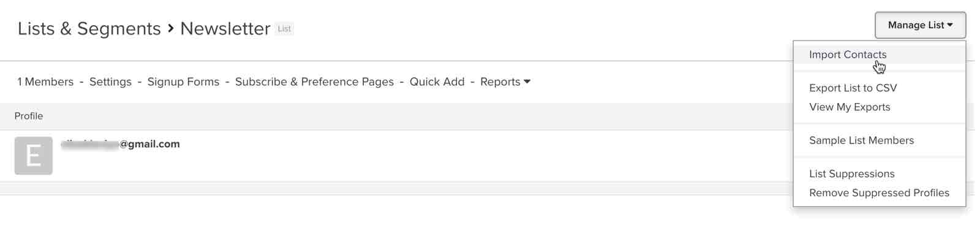Click the gray E profile avatar
Image resolution: width=980 pixels, height=233 pixels.
coord(34,156)
